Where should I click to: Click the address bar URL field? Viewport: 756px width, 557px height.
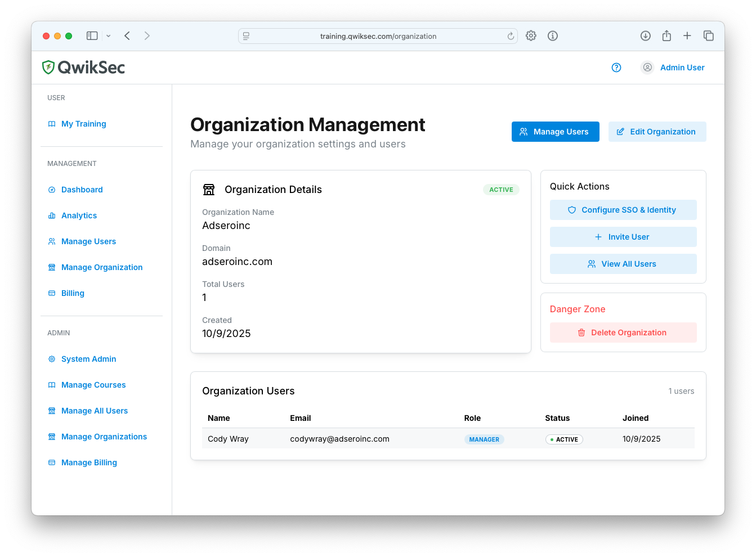tap(378, 36)
